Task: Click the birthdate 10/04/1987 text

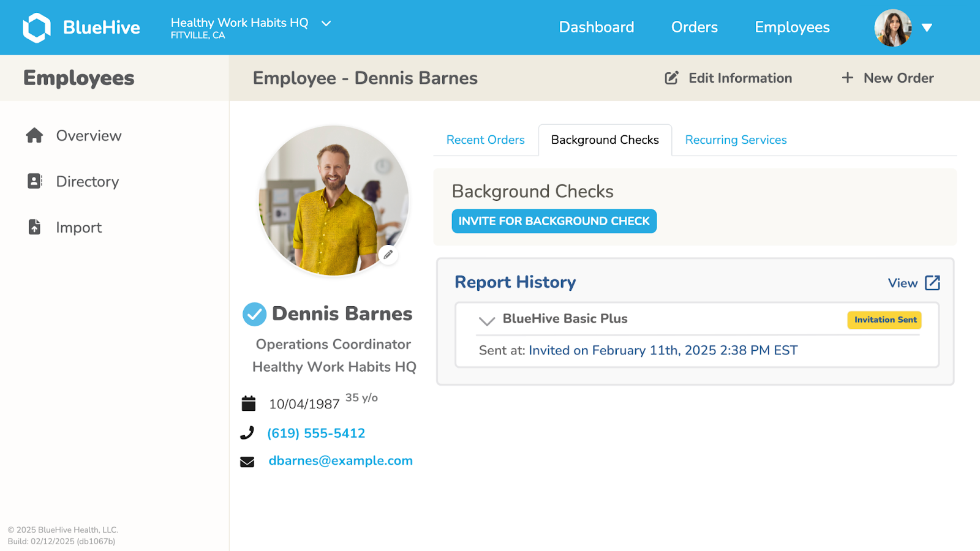Action: point(304,404)
